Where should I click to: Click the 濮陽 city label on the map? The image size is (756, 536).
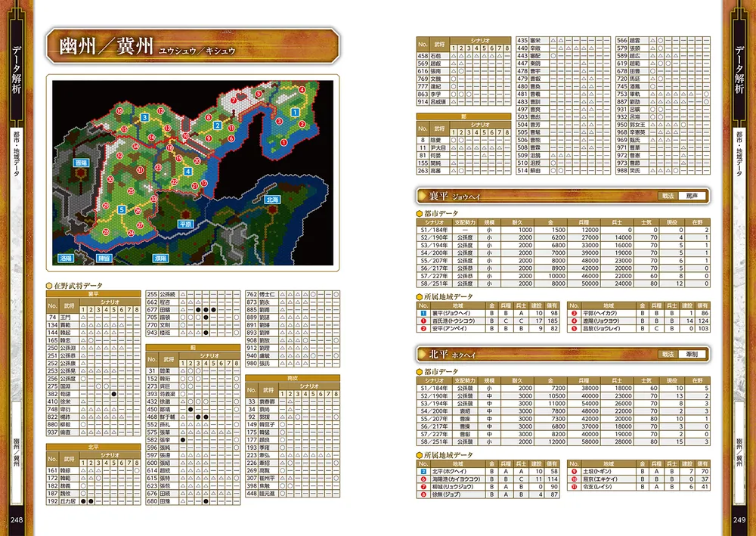160,259
